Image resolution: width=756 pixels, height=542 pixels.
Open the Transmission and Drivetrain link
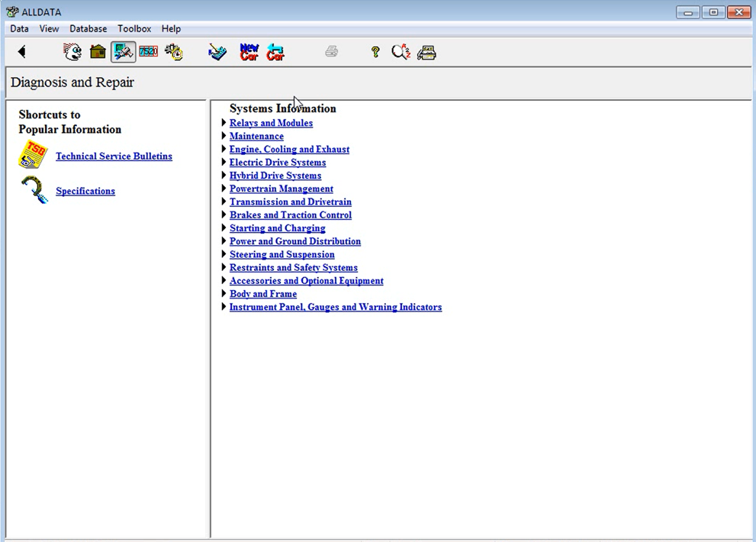(x=290, y=202)
